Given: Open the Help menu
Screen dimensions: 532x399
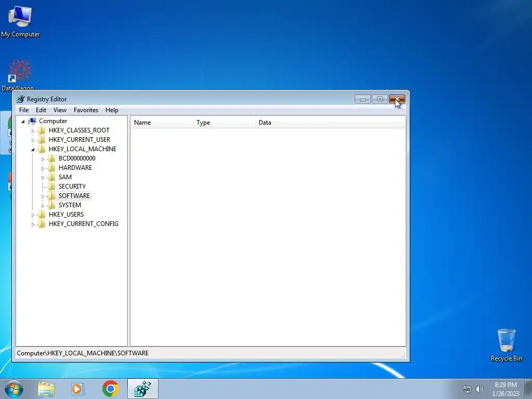Looking at the screenshot, I should (x=112, y=110).
